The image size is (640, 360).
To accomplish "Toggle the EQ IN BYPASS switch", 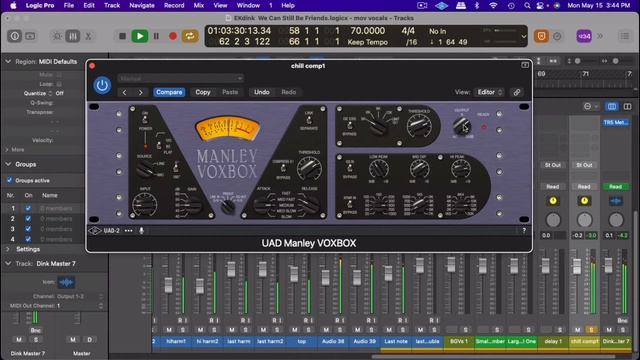I will (x=350, y=169).
